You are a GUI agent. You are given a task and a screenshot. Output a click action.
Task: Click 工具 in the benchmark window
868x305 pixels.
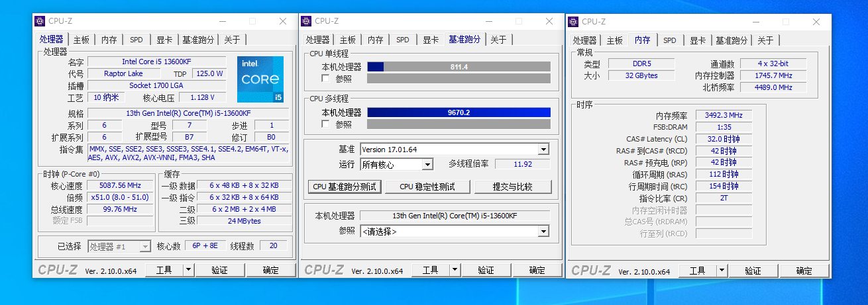click(x=431, y=270)
